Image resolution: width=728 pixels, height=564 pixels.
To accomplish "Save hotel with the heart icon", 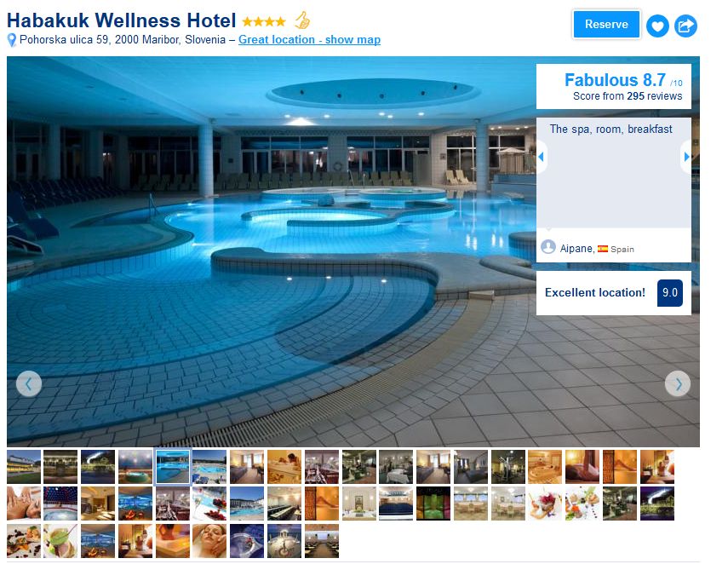I will tap(657, 26).
